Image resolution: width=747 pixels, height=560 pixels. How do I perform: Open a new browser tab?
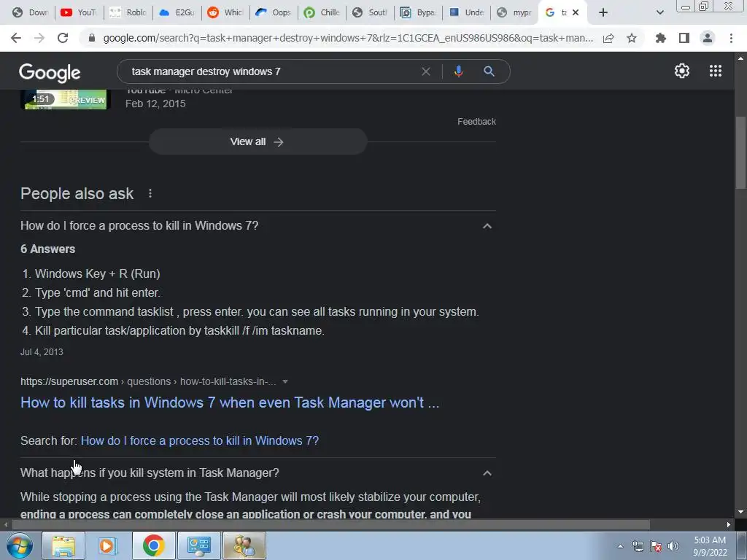pyautogui.click(x=603, y=12)
